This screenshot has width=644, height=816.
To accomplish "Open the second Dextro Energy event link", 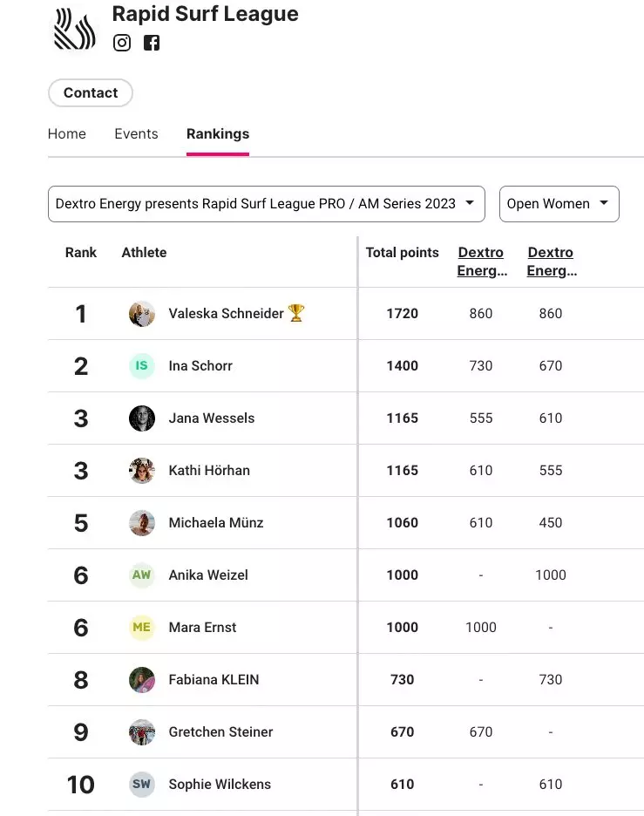I will pos(551,262).
